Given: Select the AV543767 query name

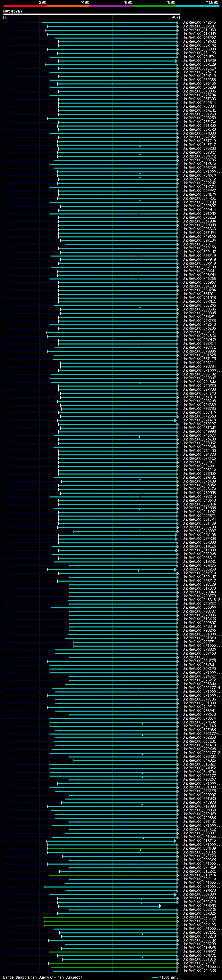Looking at the screenshot, I should point(13,11).
